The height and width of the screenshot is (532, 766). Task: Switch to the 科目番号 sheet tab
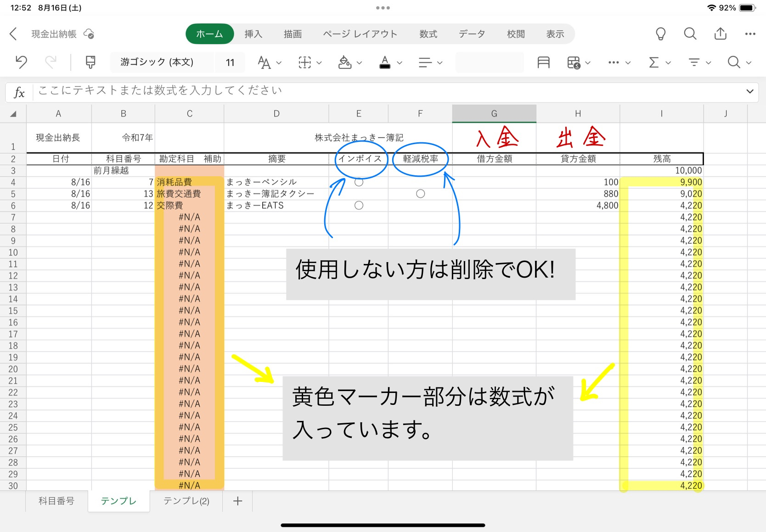point(56,501)
